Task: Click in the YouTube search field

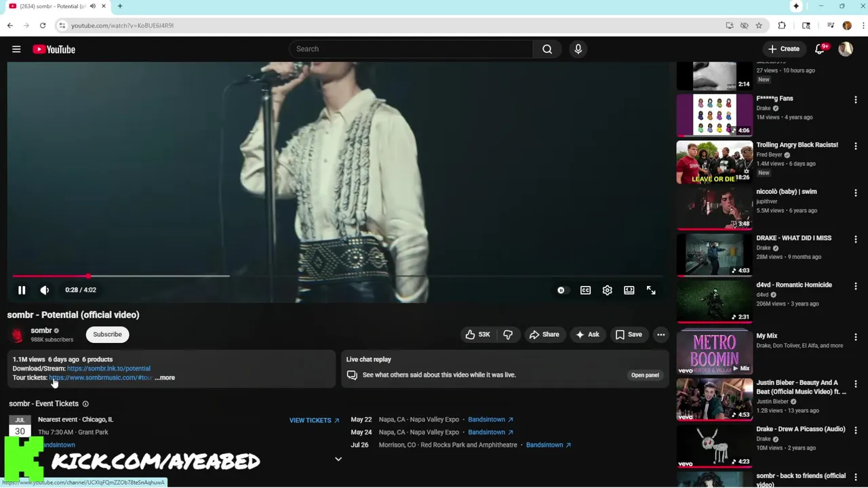Action: point(410,49)
